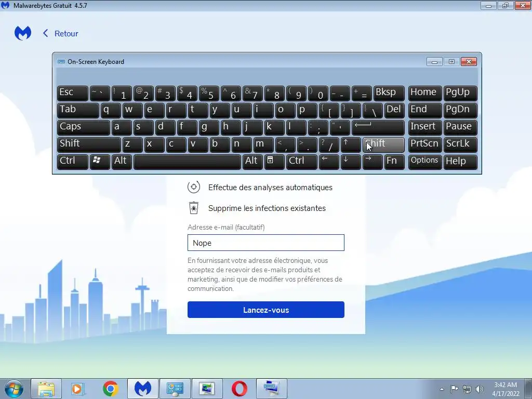
Task: Open the Windows Start menu
Action: [x=14, y=389]
